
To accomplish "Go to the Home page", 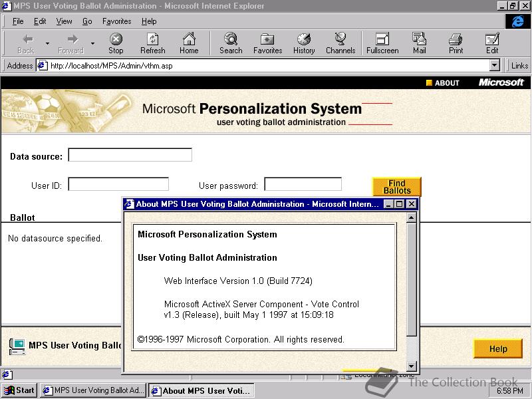I will point(189,43).
